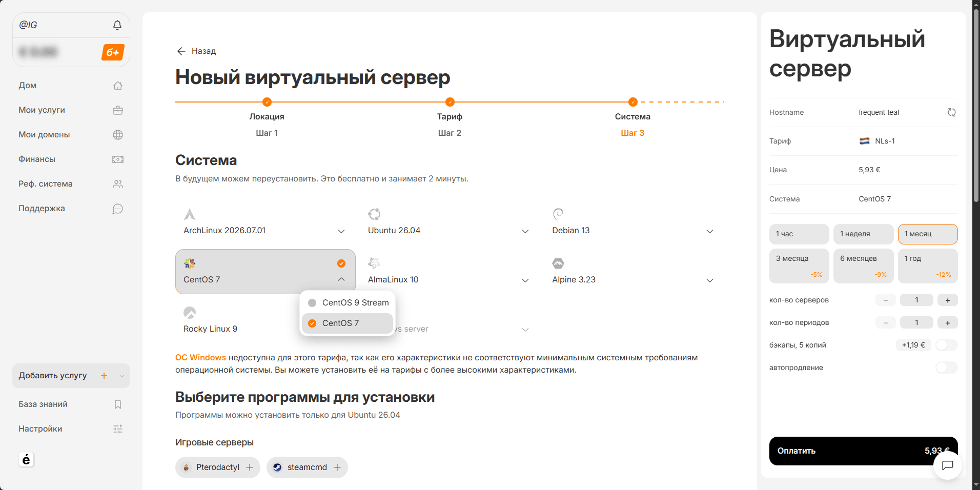Screen dimensions: 980x490
Task: Collapse the CentOS 7 version dropdown
Action: (x=341, y=279)
